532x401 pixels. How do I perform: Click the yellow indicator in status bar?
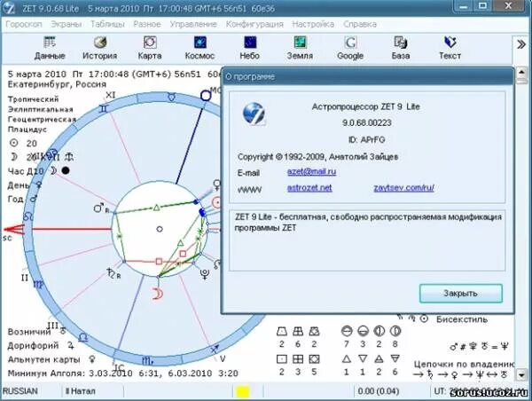(243, 391)
